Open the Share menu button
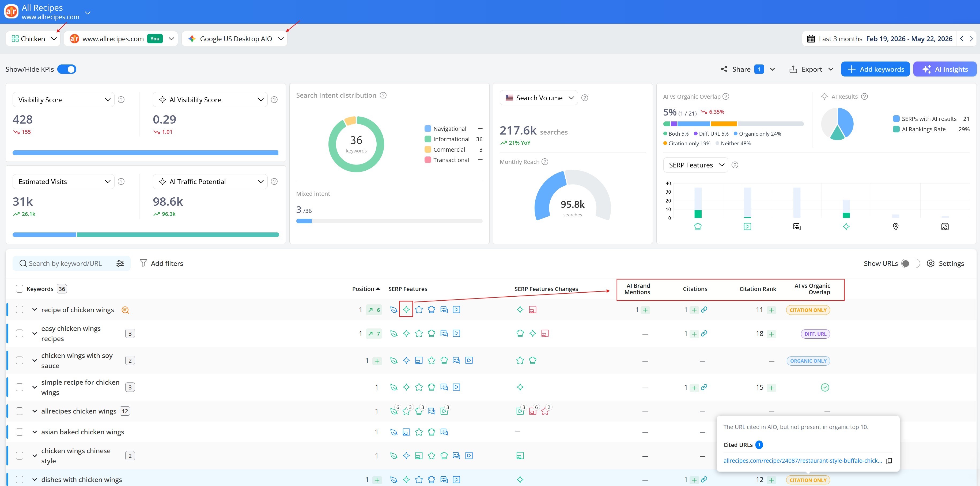The height and width of the screenshot is (486, 980). point(748,69)
